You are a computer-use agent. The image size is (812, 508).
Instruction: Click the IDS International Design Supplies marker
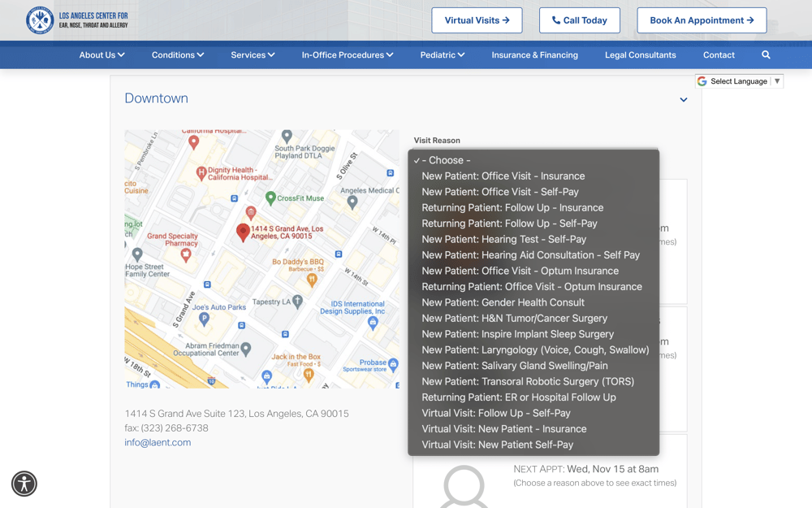[x=373, y=323]
